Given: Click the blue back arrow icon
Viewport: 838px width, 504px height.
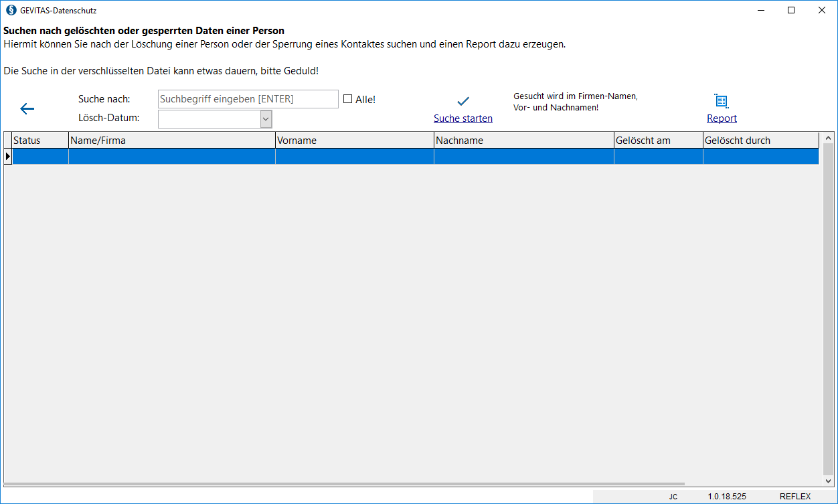Looking at the screenshot, I should click(27, 109).
